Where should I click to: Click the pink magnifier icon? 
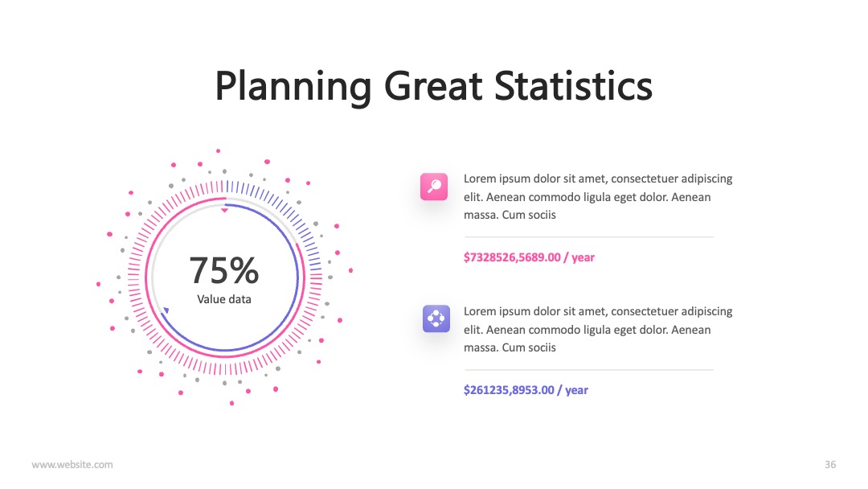(434, 187)
